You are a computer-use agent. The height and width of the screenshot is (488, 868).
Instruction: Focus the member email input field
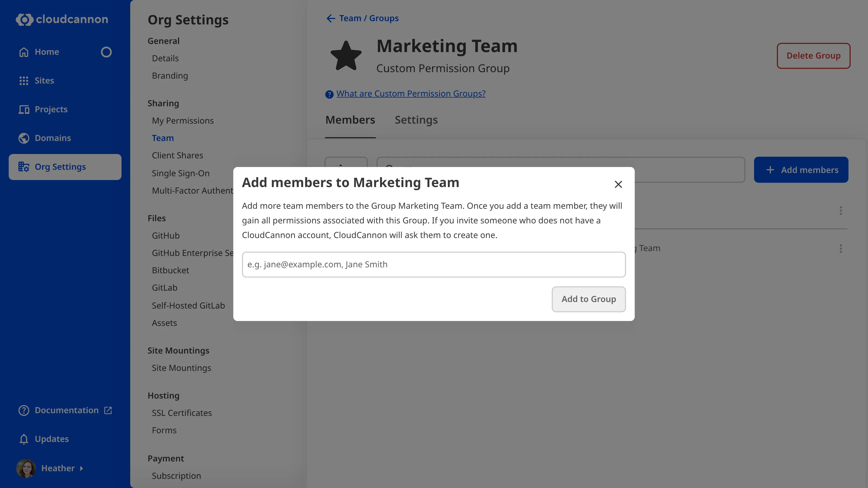434,264
